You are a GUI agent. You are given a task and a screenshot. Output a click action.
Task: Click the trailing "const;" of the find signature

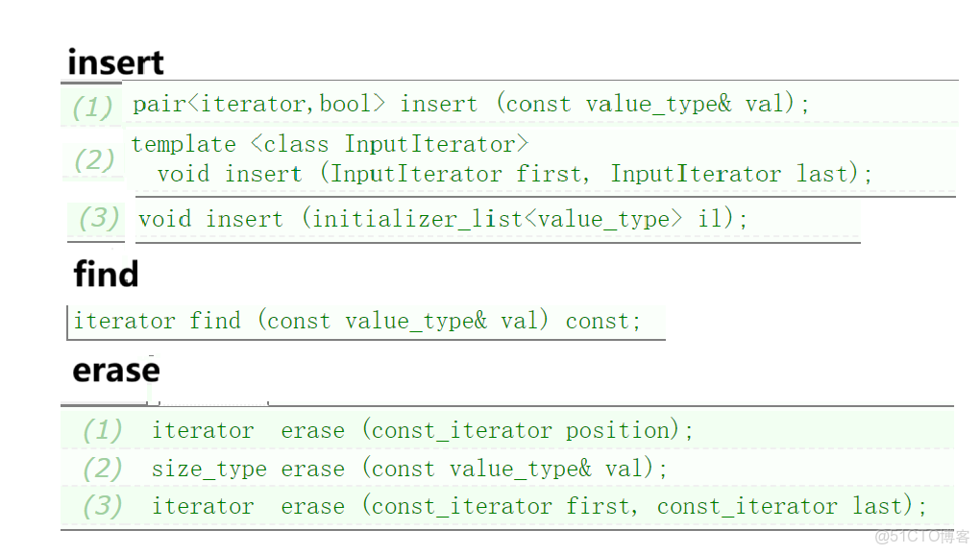pos(602,321)
